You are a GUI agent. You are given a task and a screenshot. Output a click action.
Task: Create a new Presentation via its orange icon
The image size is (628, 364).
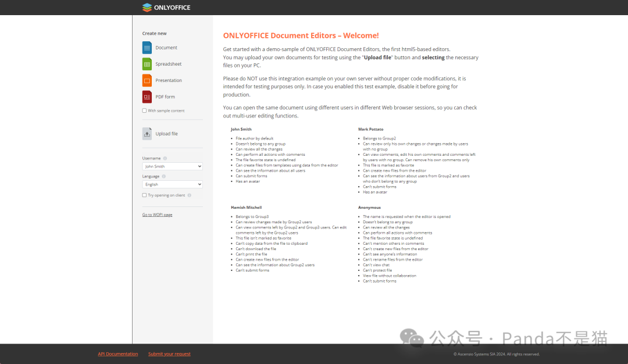coord(147,80)
